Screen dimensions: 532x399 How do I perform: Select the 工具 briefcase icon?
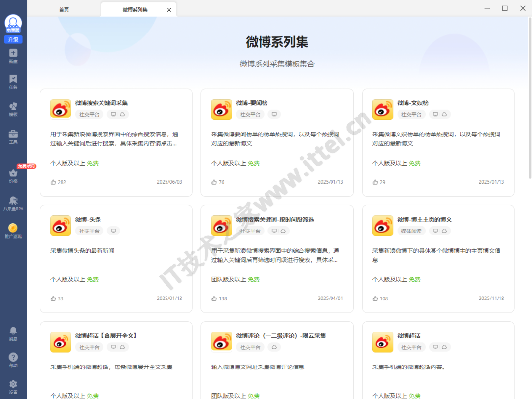tap(13, 134)
